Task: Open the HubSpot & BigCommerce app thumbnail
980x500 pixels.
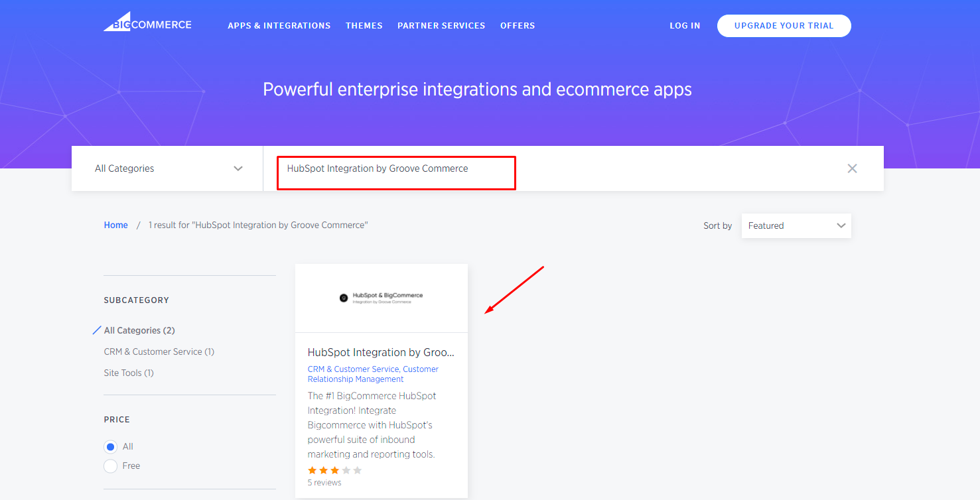Action: [x=381, y=298]
